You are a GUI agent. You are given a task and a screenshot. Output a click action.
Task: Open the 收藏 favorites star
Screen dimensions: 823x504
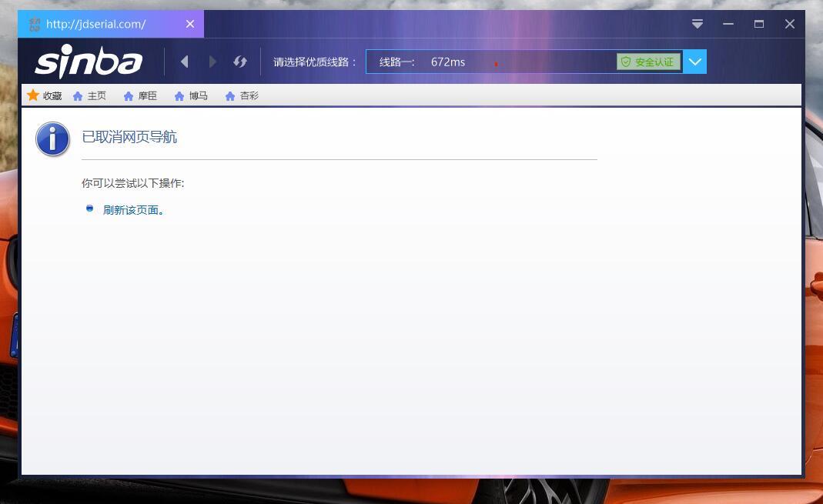tap(44, 95)
